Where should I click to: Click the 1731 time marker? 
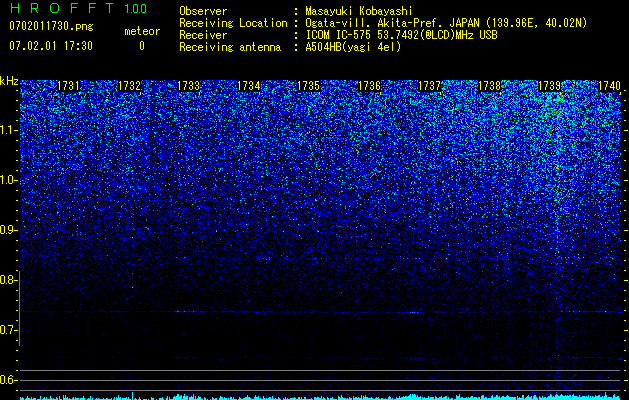pyautogui.click(x=69, y=86)
